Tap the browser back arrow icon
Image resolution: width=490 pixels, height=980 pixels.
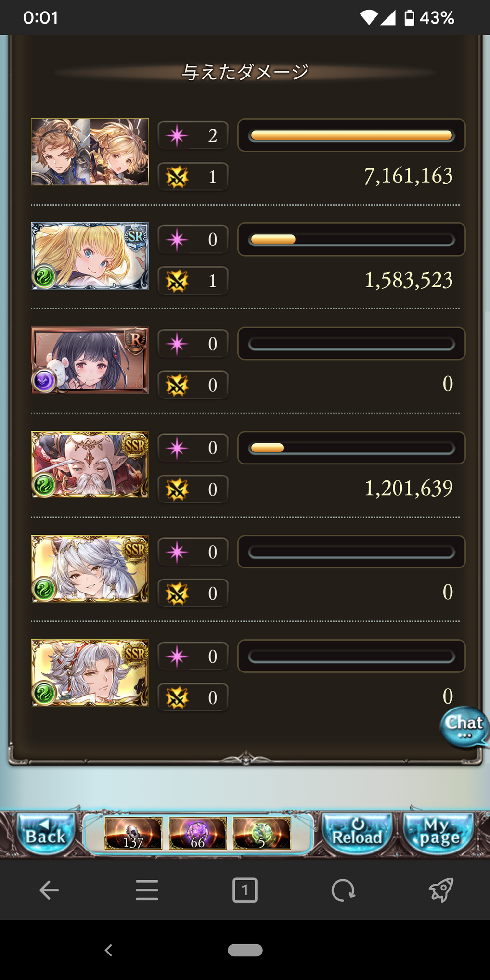point(49,890)
